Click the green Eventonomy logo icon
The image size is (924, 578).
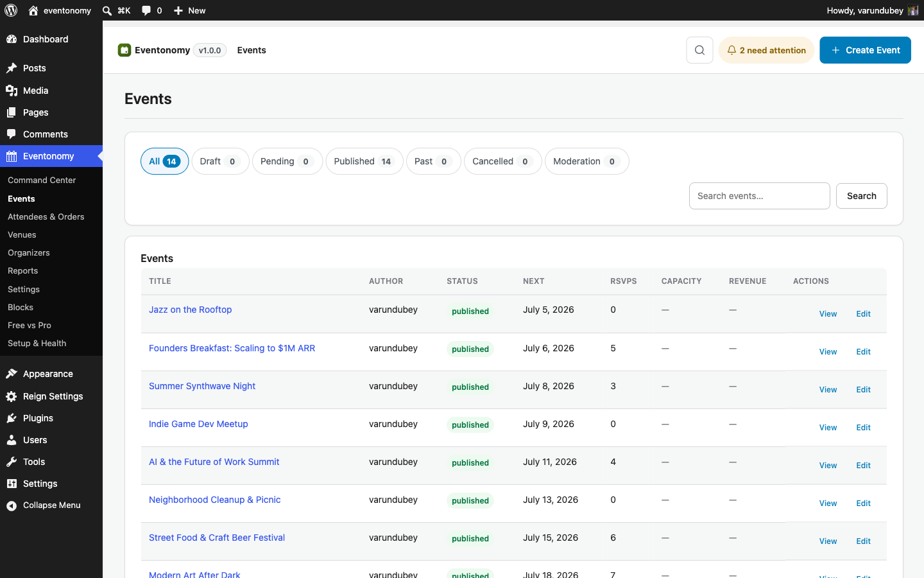pos(124,50)
